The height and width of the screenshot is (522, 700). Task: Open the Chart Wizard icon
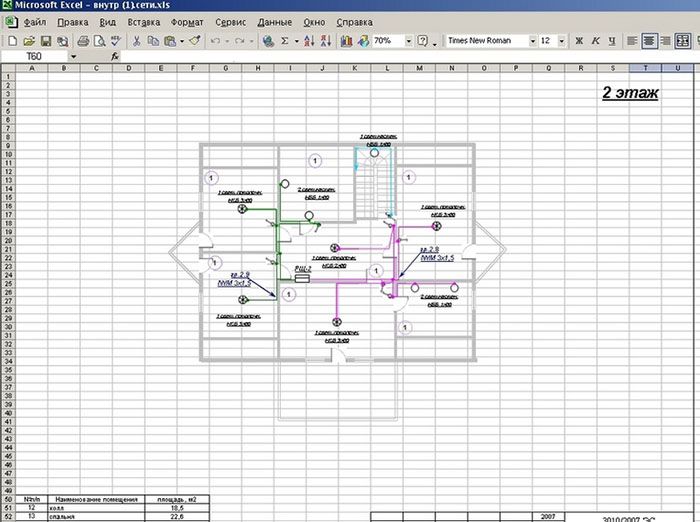[347, 41]
